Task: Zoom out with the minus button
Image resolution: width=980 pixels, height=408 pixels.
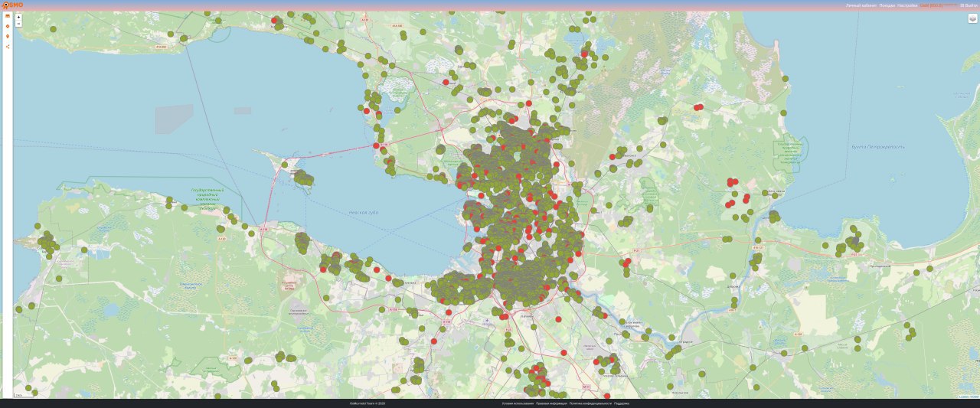Action: (x=18, y=24)
